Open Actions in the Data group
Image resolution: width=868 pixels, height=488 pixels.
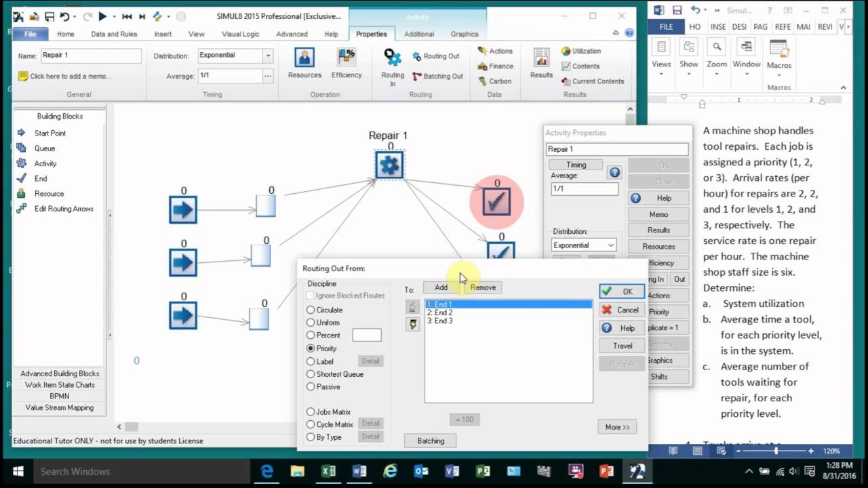[495, 51]
